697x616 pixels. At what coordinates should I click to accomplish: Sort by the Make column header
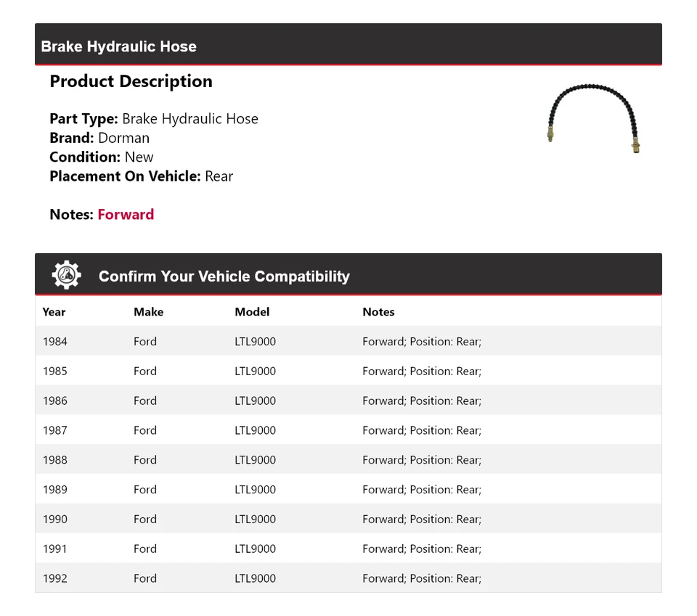[x=148, y=312]
